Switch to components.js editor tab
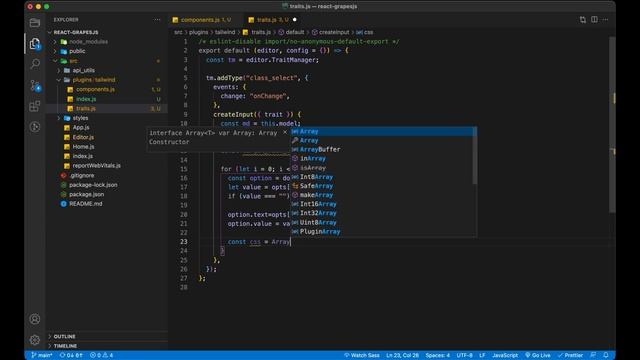640x360 pixels. pos(205,20)
